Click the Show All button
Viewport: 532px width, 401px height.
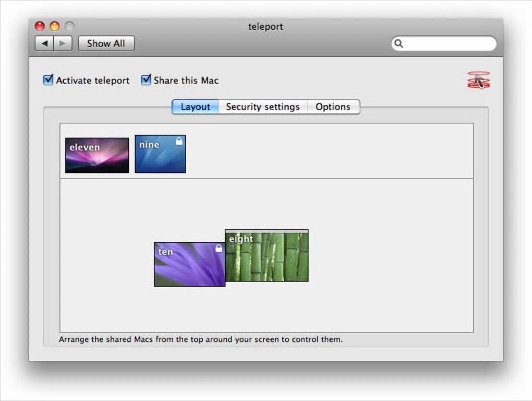click(106, 43)
